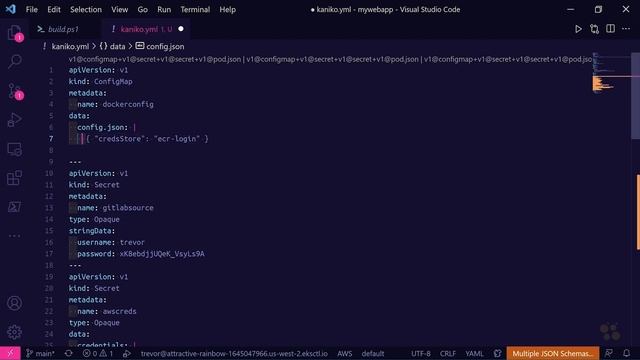Open Manage gear icon
Screen dimensions: 640x360
click(x=14, y=332)
